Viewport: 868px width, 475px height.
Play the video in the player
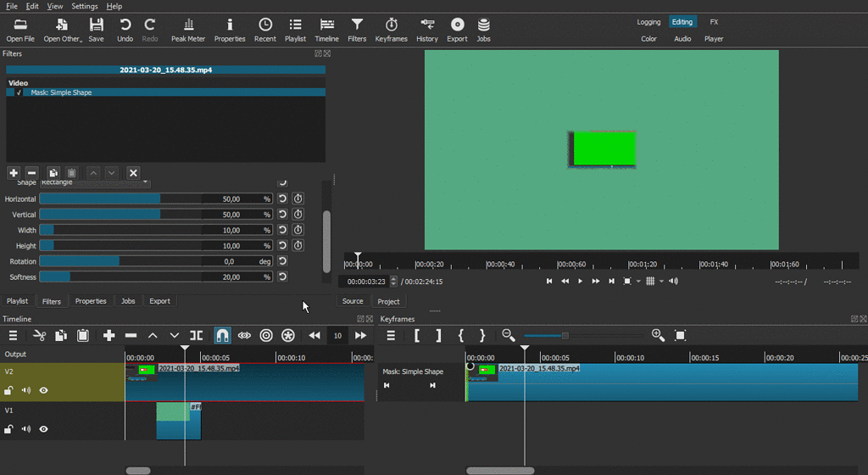click(x=580, y=282)
